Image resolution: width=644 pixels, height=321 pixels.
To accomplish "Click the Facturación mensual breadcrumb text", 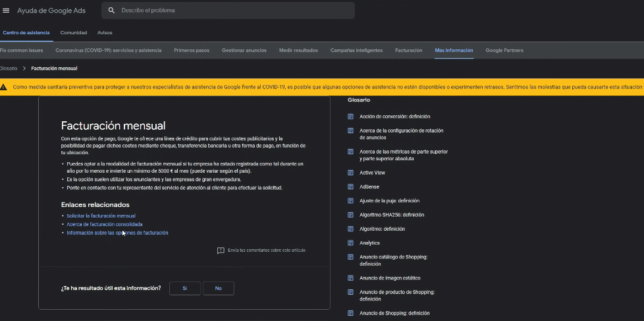I will point(54,69).
